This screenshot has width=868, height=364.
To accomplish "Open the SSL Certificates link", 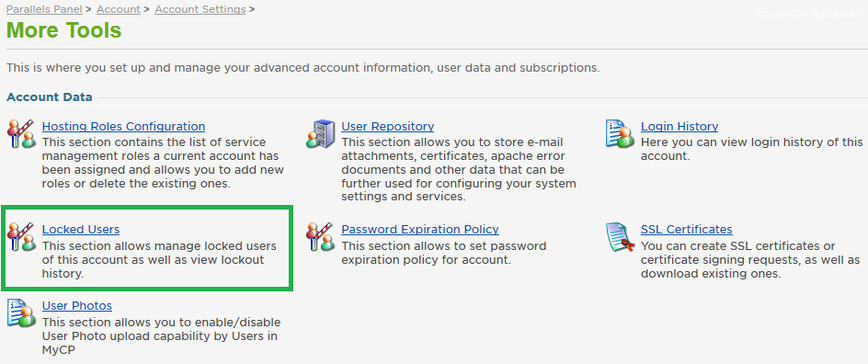I will tap(687, 229).
